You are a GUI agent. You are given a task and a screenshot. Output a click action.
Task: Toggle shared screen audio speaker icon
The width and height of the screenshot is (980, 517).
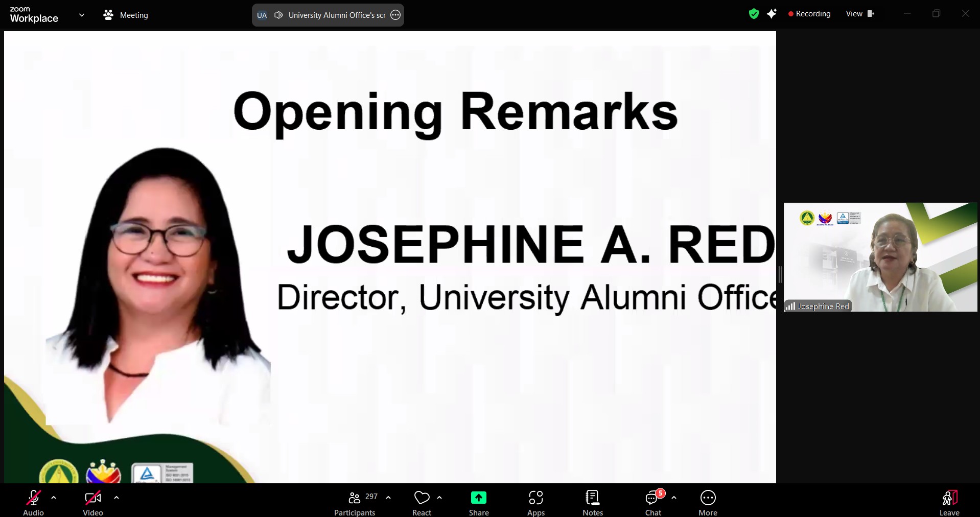coord(278,15)
